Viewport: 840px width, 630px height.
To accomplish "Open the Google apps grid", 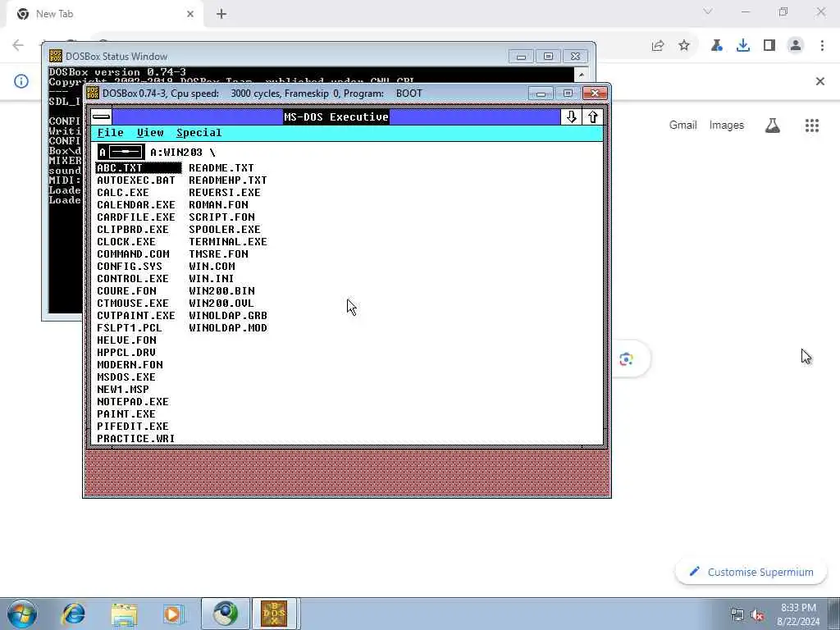I will (812, 126).
